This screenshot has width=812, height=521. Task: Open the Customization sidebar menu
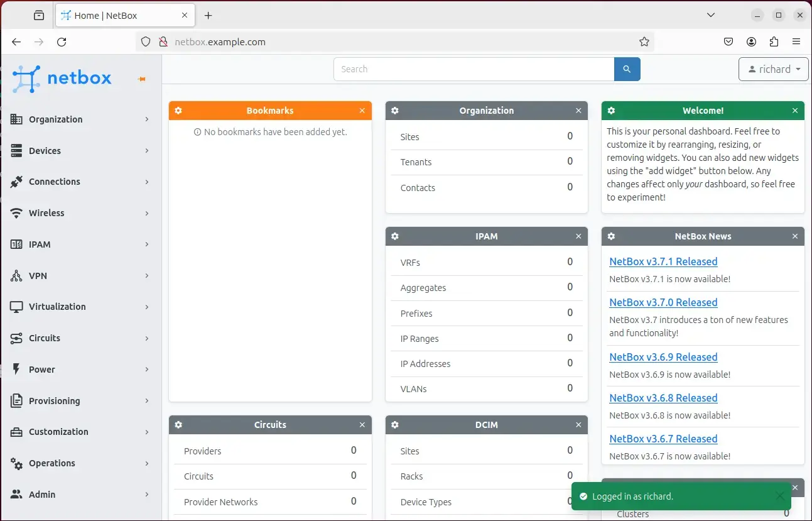[80, 432]
